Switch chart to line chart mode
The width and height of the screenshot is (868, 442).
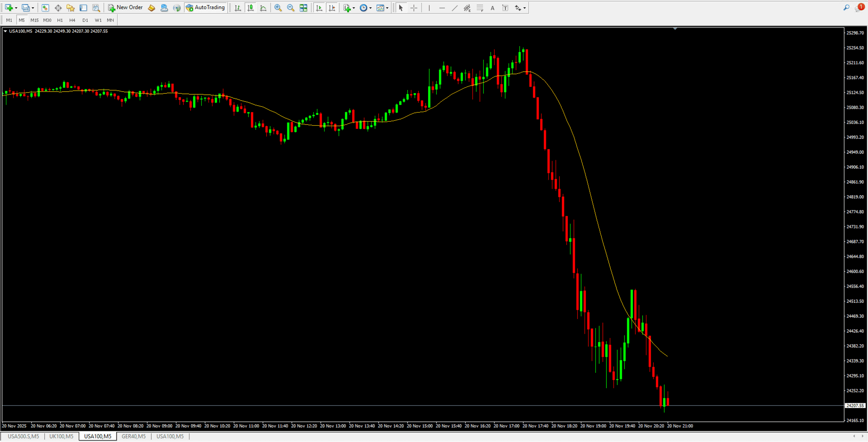(x=263, y=8)
